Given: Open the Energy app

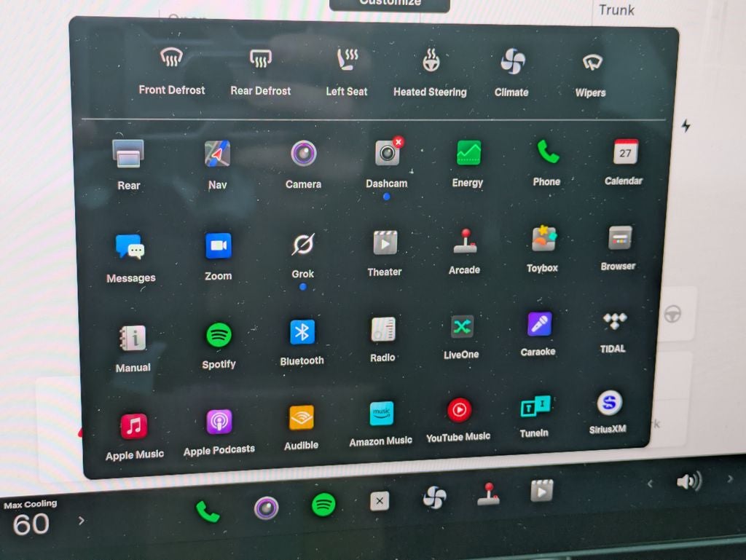Looking at the screenshot, I should pyautogui.click(x=468, y=163).
